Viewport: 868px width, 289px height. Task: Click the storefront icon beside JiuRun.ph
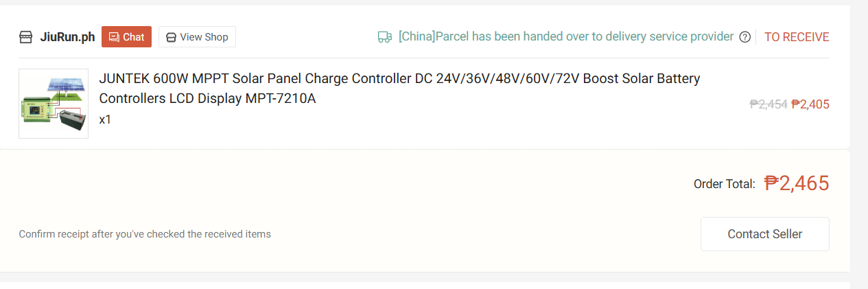26,37
